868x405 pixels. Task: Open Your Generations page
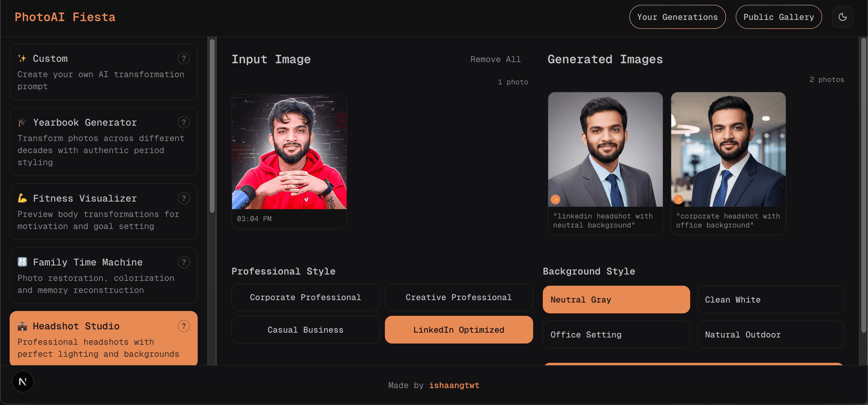(677, 17)
